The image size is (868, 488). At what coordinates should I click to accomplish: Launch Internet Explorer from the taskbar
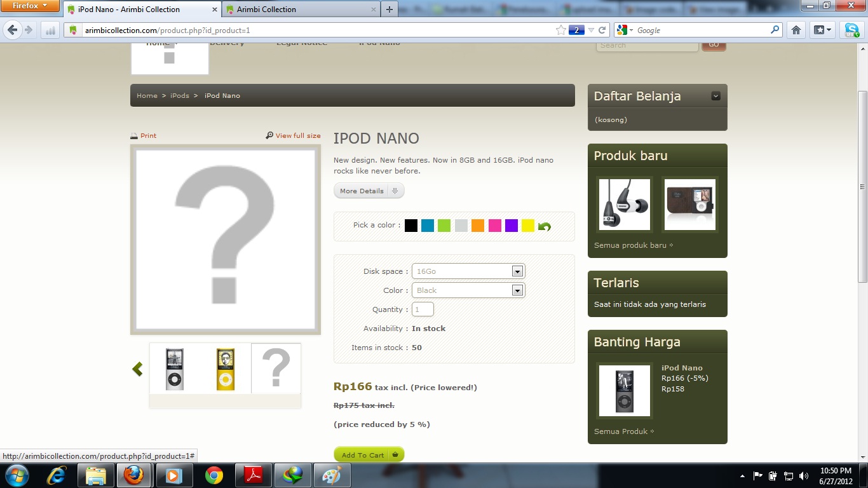click(x=57, y=475)
